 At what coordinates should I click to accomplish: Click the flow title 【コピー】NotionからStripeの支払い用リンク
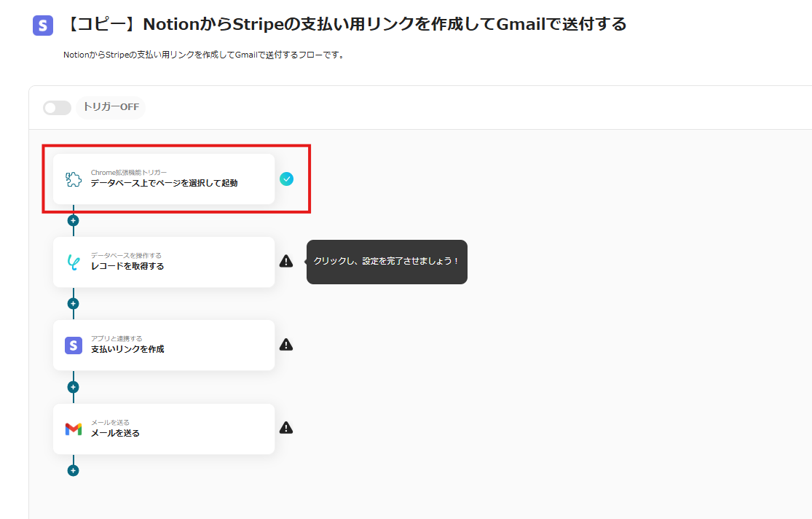coord(345,24)
